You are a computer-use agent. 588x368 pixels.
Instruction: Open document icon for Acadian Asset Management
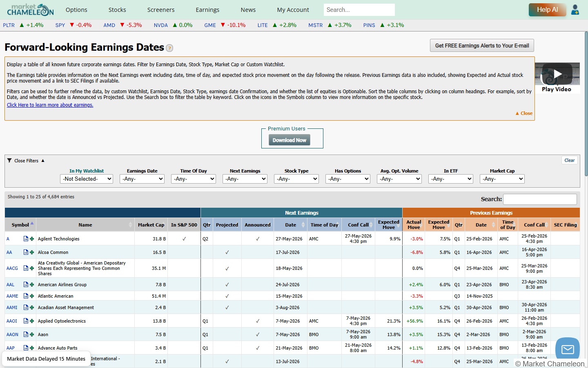click(26, 307)
